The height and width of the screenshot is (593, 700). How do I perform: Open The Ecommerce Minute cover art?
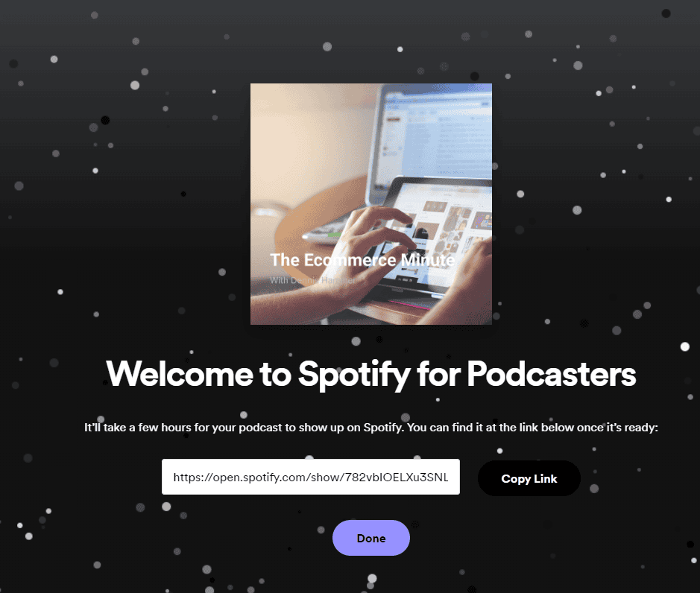tap(371, 204)
